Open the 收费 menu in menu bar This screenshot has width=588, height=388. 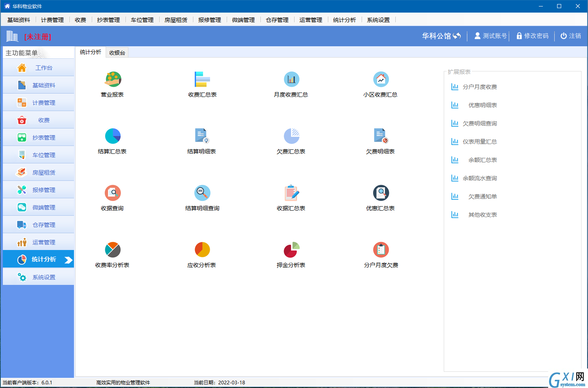[x=80, y=20]
